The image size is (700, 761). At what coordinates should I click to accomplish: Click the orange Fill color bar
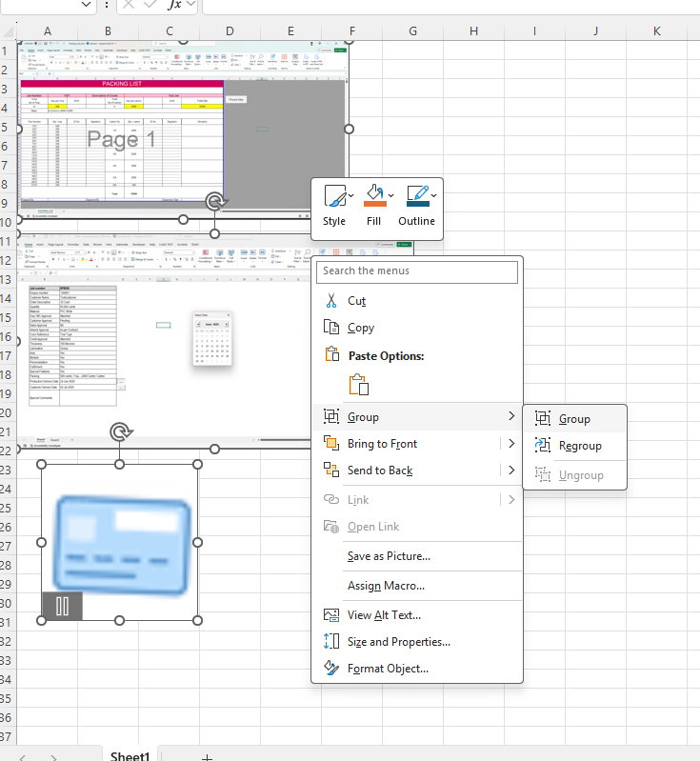point(374,204)
